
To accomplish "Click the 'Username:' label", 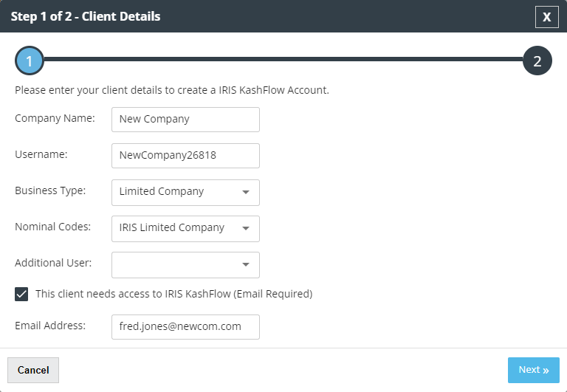I will click(41, 154).
